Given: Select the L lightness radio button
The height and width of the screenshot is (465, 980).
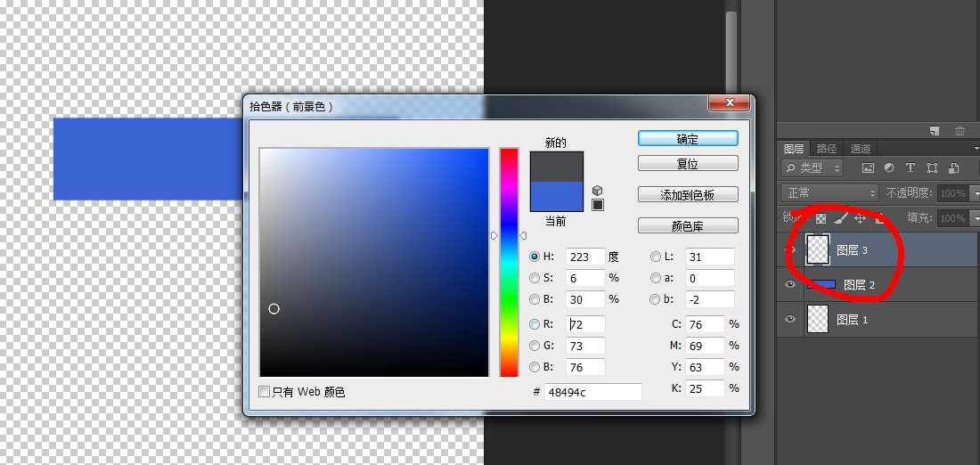Looking at the screenshot, I should coord(655,257).
